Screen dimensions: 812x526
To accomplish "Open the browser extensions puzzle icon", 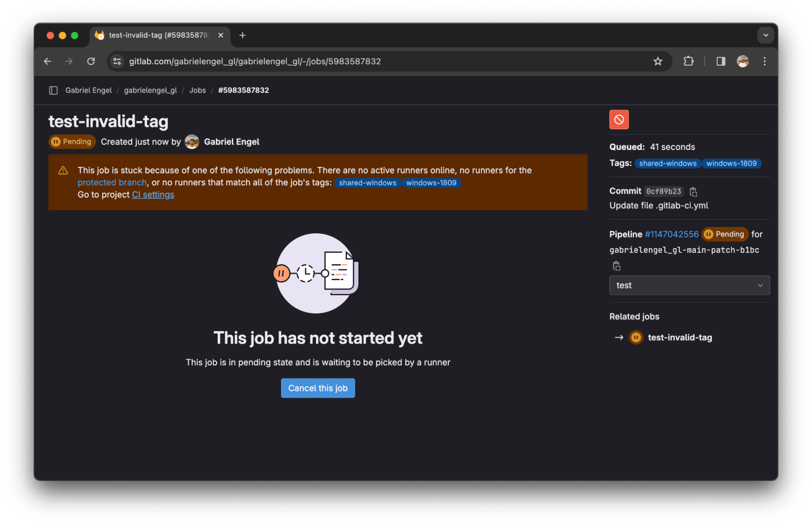I will tap(688, 61).
